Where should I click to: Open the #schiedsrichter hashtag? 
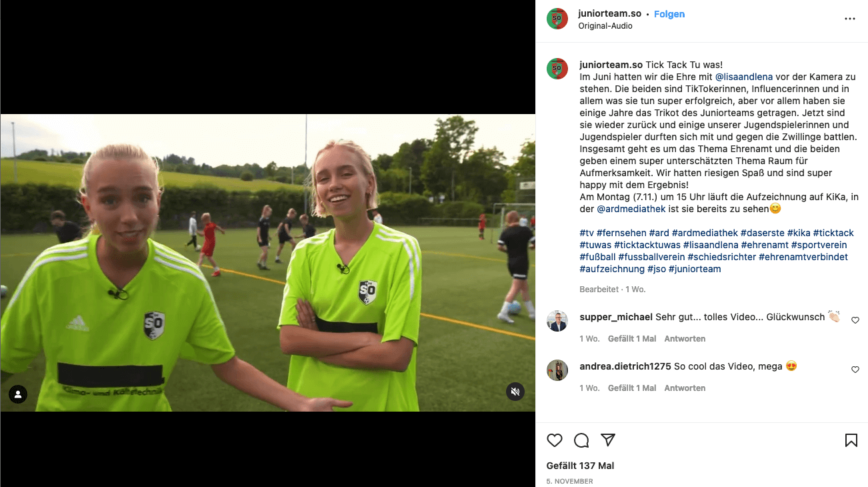tap(722, 257)
